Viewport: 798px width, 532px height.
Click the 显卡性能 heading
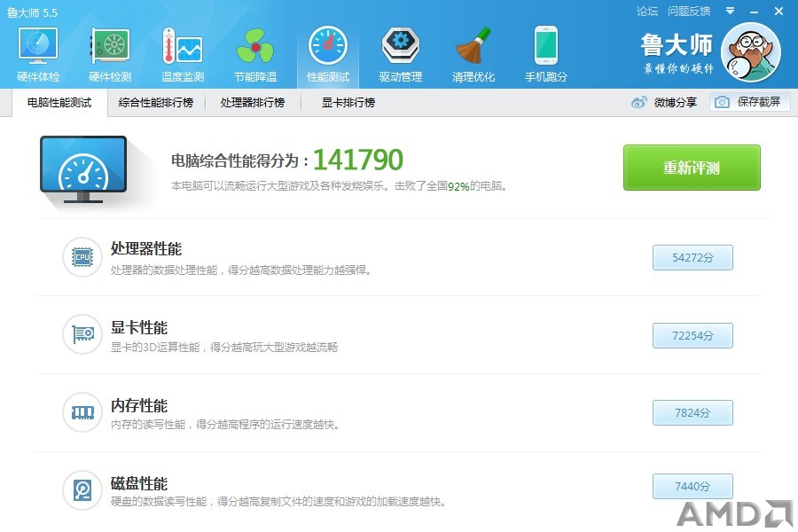(x=139, y=327)
